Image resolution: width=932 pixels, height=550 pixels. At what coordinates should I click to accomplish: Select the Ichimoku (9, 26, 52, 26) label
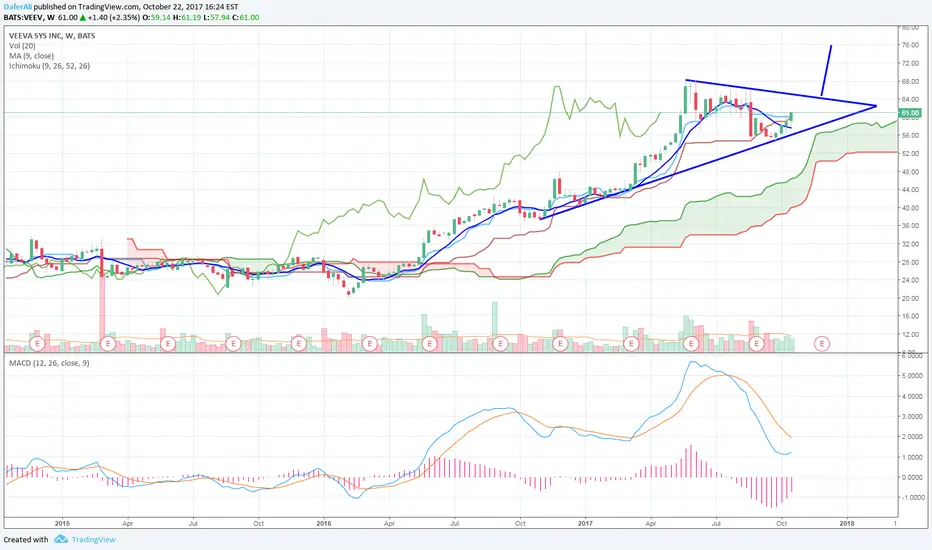click(x=49, y=66)
